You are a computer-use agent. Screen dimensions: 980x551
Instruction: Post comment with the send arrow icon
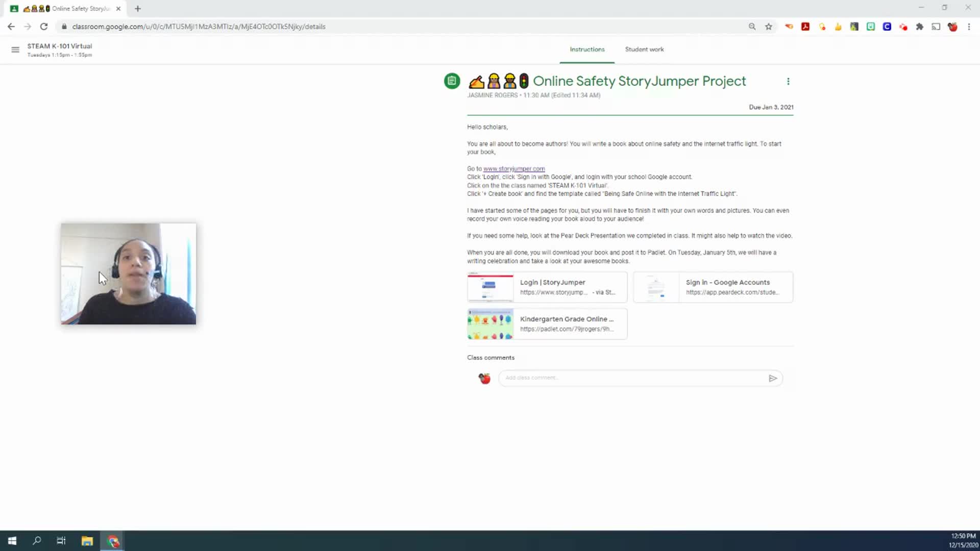point(773,378)
